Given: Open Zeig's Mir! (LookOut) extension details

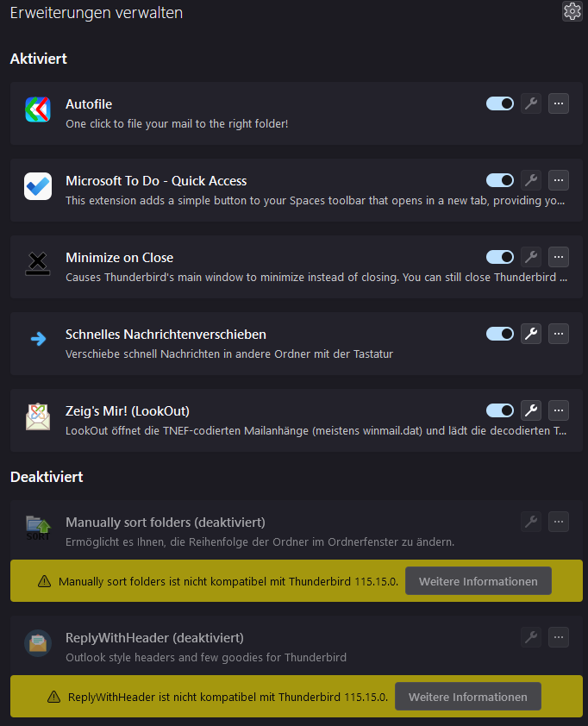Looking at the screenshot, I should 128,411.
